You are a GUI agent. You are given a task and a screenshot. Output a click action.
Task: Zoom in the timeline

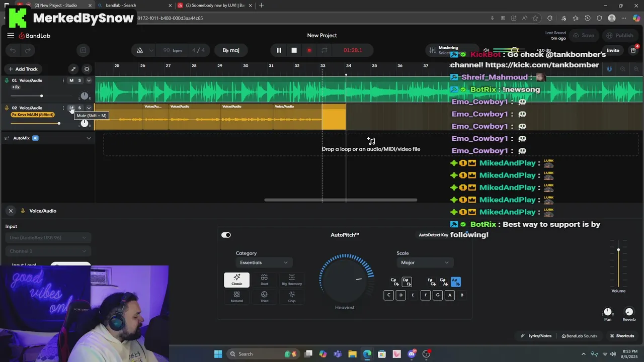636,69
